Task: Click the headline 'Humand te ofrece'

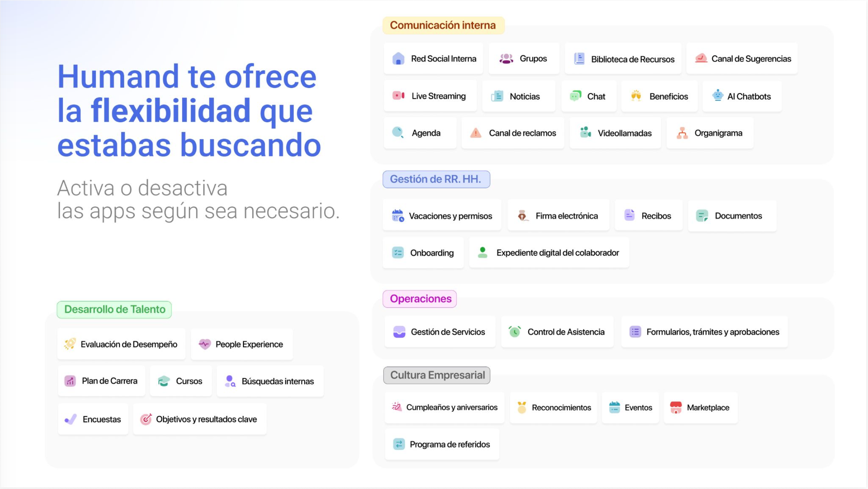Action: pos(187,76)
